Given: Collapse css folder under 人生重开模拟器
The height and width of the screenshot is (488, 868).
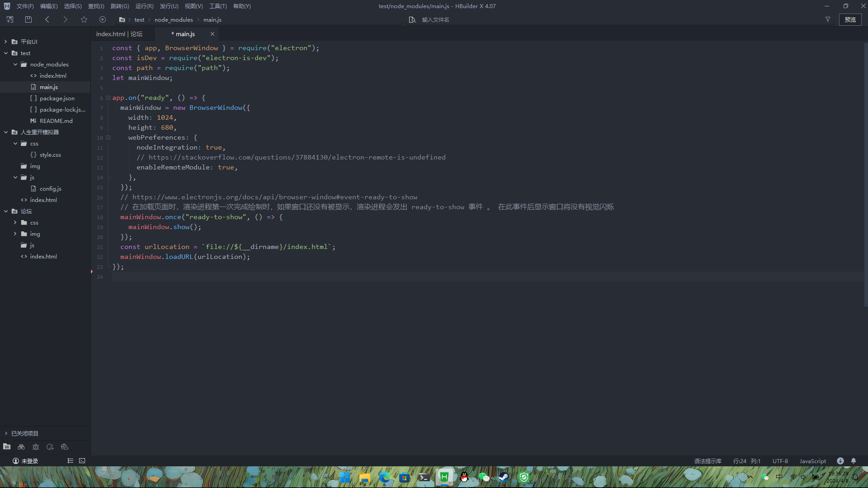Looking at the screenshot, I should [15, 143].
